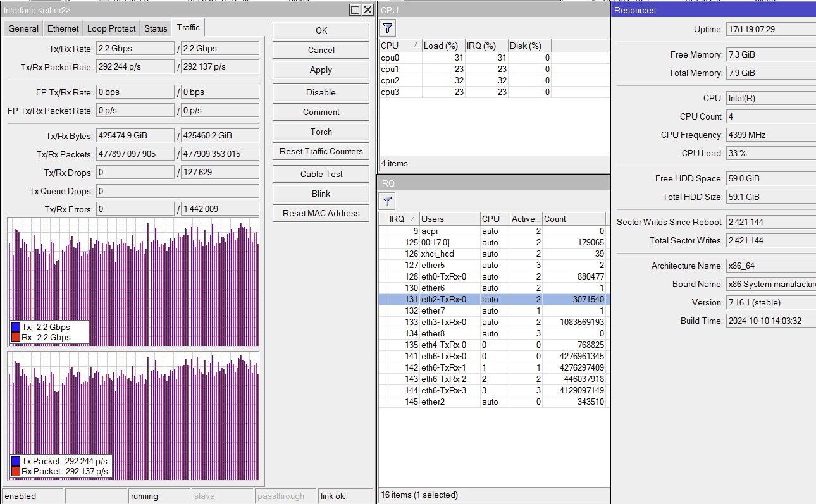Maximize the Interface ether2 window
The width and height of the screenshot is (816, 504).
355,9
